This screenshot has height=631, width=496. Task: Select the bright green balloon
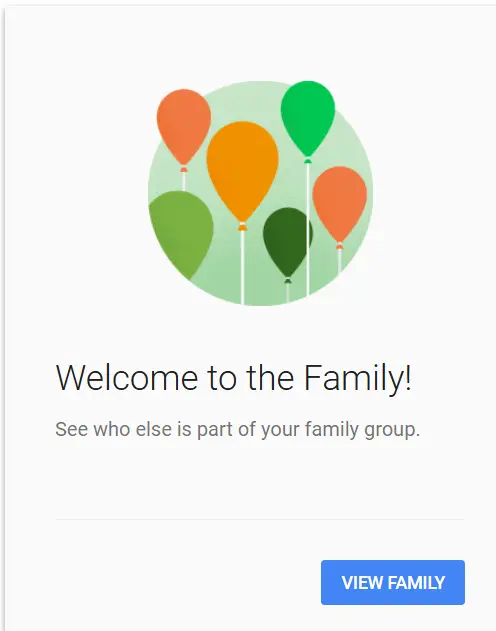pos(308,118)
